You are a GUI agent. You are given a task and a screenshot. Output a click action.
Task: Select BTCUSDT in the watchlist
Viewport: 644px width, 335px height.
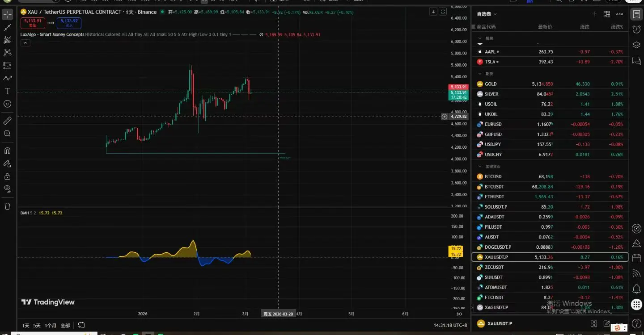pyautogui.click(x=550, y=187)
